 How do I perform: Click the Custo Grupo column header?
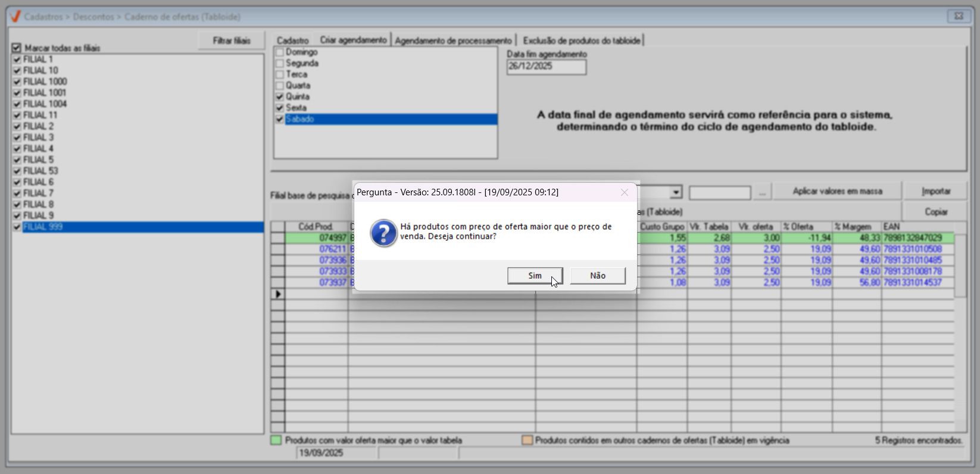(x=662, y=227)
